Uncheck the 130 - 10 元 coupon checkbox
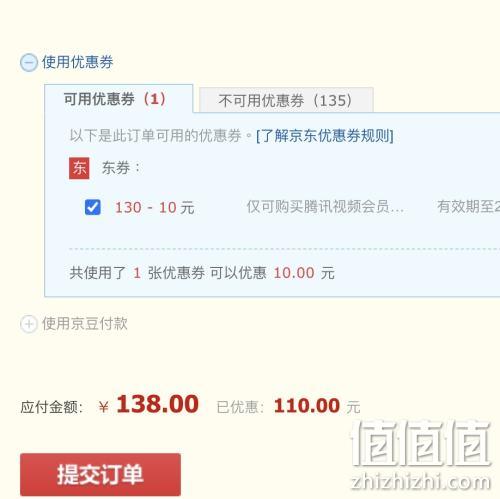 pos(92,207)
